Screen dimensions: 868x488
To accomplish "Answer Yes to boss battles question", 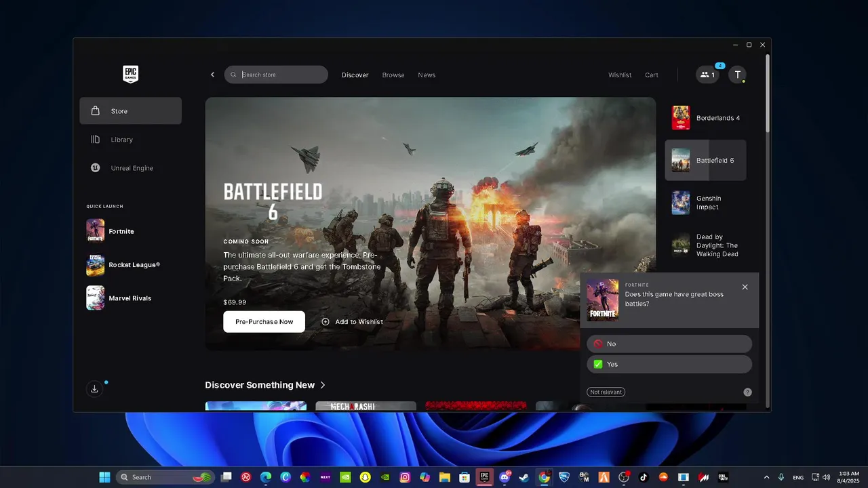I will point(669,364).
